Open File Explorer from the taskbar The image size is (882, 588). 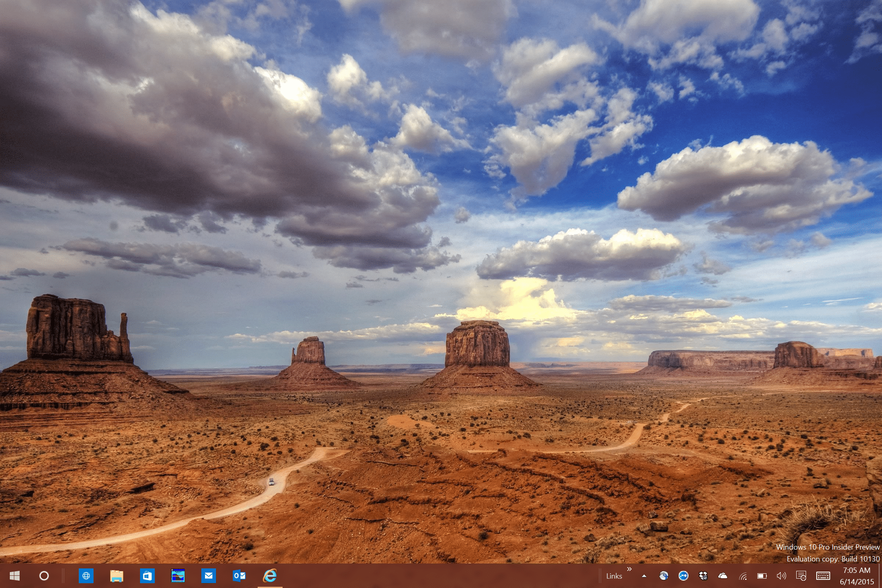(x=117, y=576)
